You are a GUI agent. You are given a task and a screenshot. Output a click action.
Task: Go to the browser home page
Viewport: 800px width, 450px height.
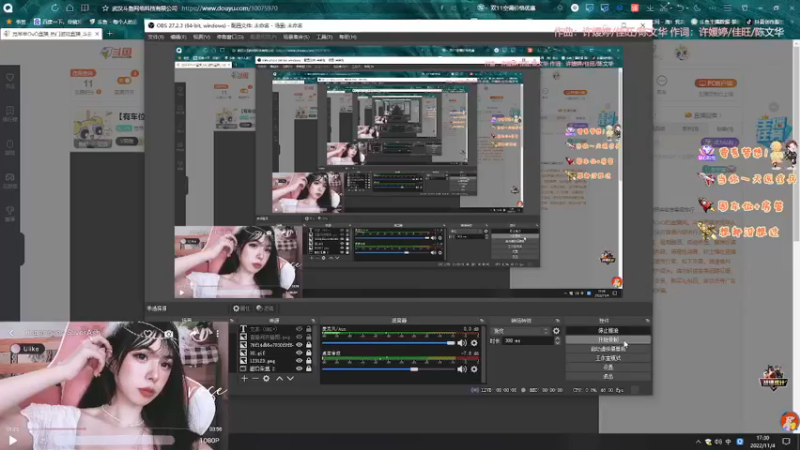[x=69, y=8]
